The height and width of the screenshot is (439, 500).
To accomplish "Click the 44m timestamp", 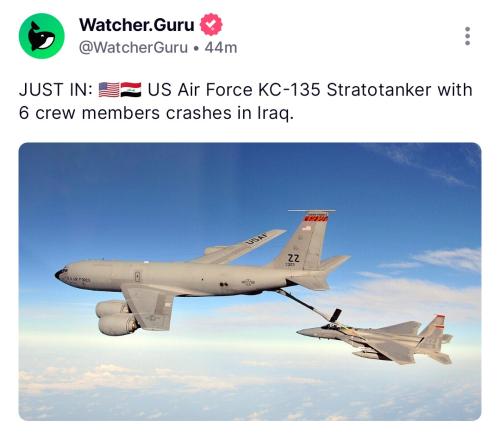I will 221,47.
